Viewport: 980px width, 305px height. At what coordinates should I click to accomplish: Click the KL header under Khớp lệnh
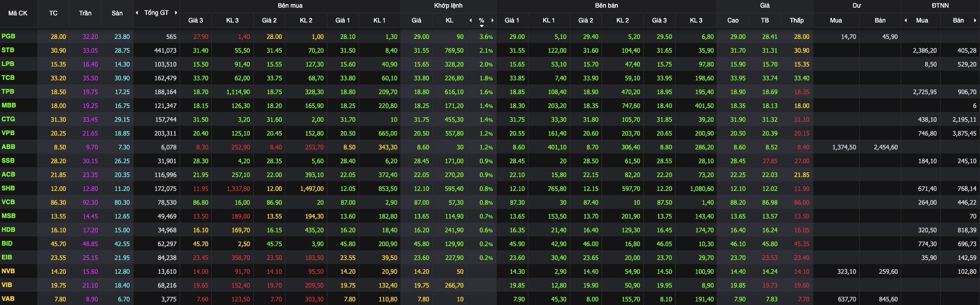tap(450, 20)
